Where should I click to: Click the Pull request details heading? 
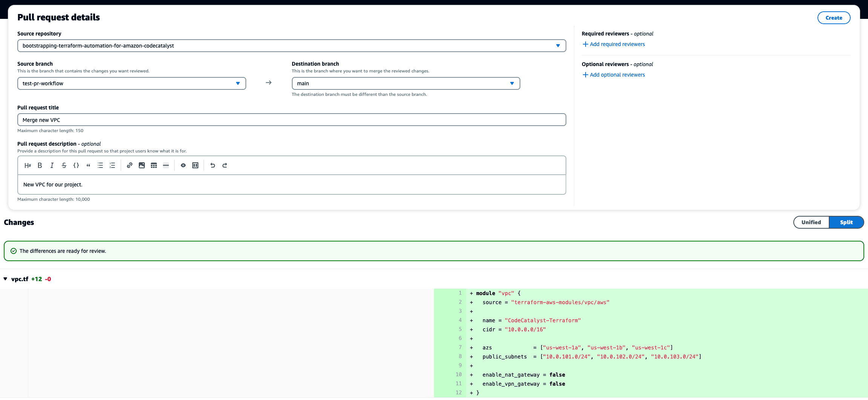tap(58, 17)
